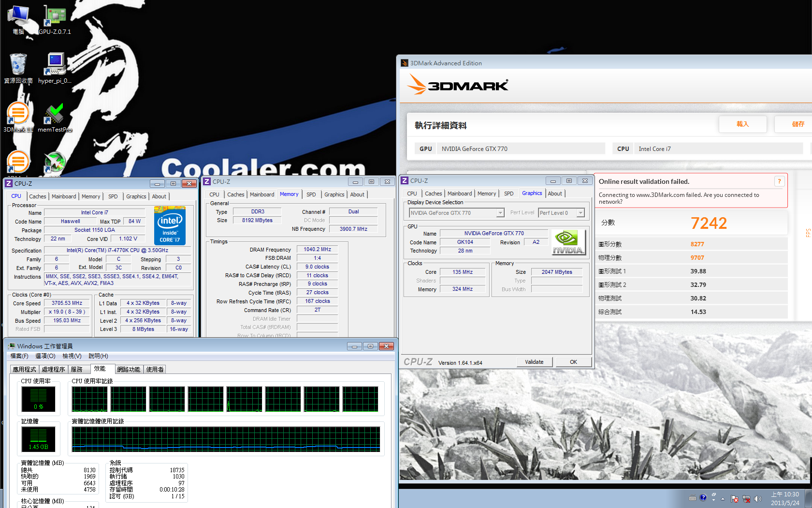
Task: Click the keyboard input method tray icon
Action: [693, 498]
